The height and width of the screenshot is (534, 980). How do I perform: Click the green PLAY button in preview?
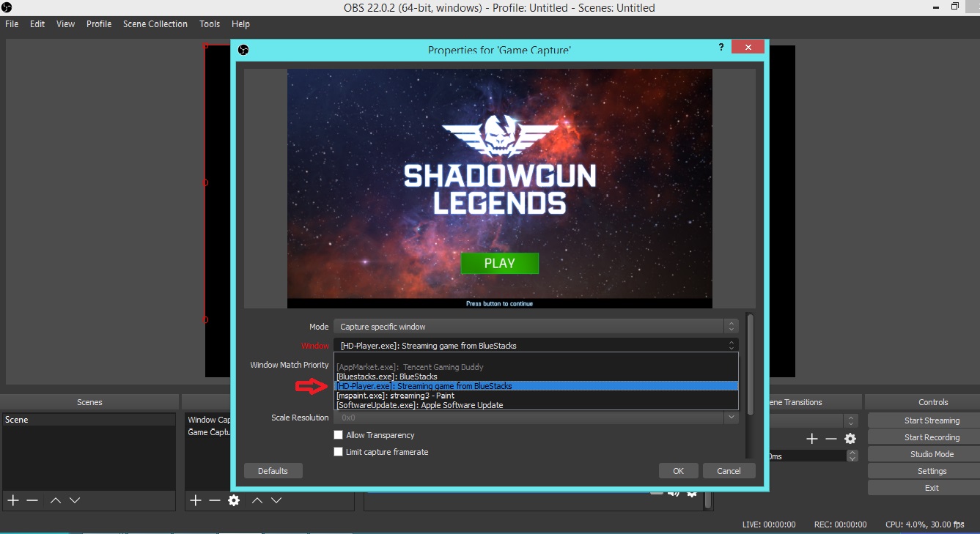[x=500, y=264]
